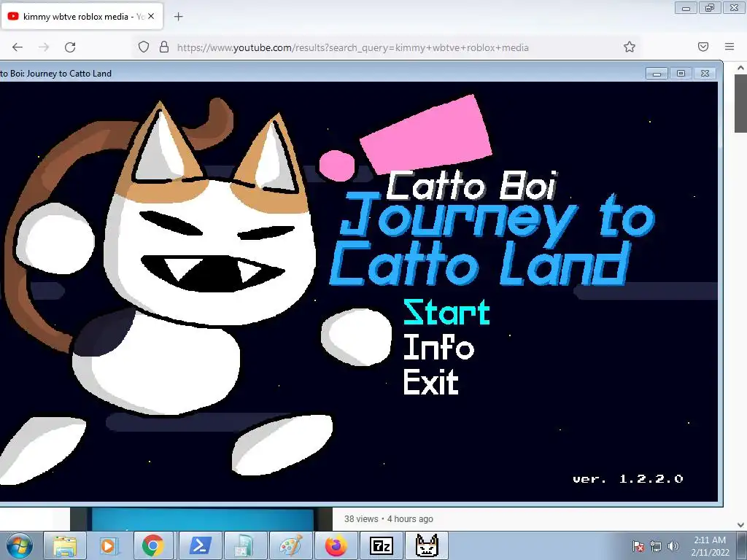The height and width of the screenshot is (560, 747).
Task: Open a new browser tab
Action: click(x=178, y=17)
